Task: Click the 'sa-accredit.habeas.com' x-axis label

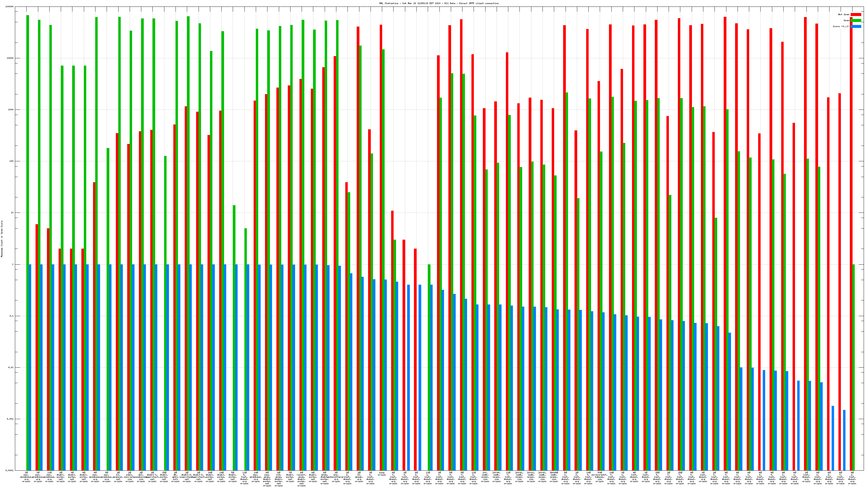Action: 600,477
